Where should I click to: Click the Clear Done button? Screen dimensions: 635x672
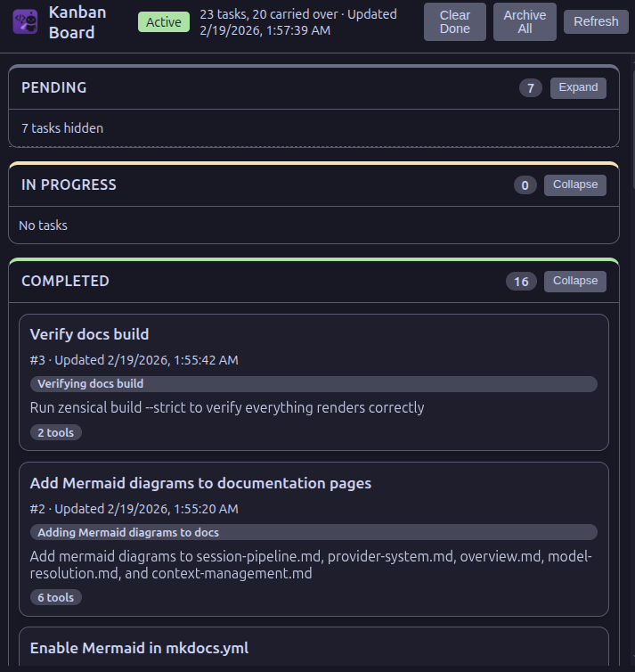coord(454,21)
